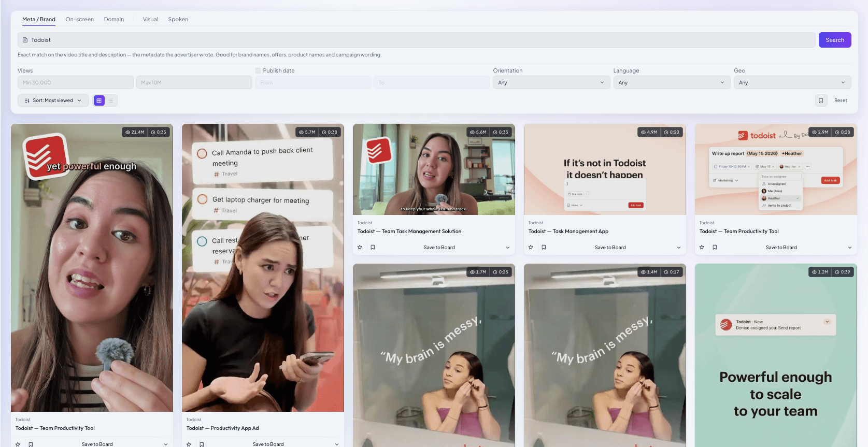Click the Publish date From field
Viewport: 868px width, 447px height.
[314, 82]
